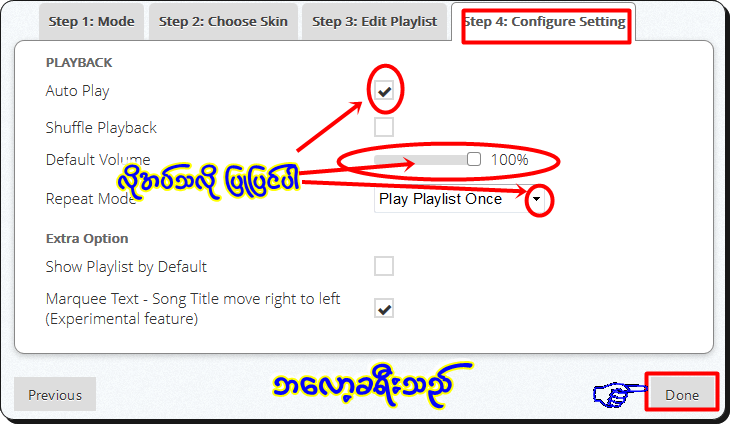Toggle the Auto Play checkbox
This screenshot has width=730, height=424.
click(x=384, y=91)
